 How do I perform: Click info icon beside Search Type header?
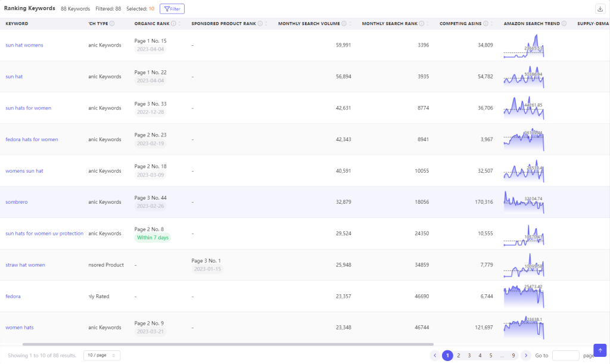tap(112, 23)
